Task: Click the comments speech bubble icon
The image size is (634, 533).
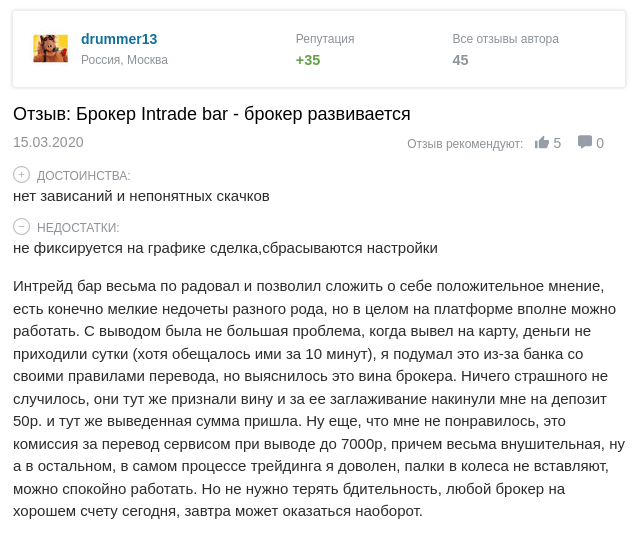Action: click(585, 142)
